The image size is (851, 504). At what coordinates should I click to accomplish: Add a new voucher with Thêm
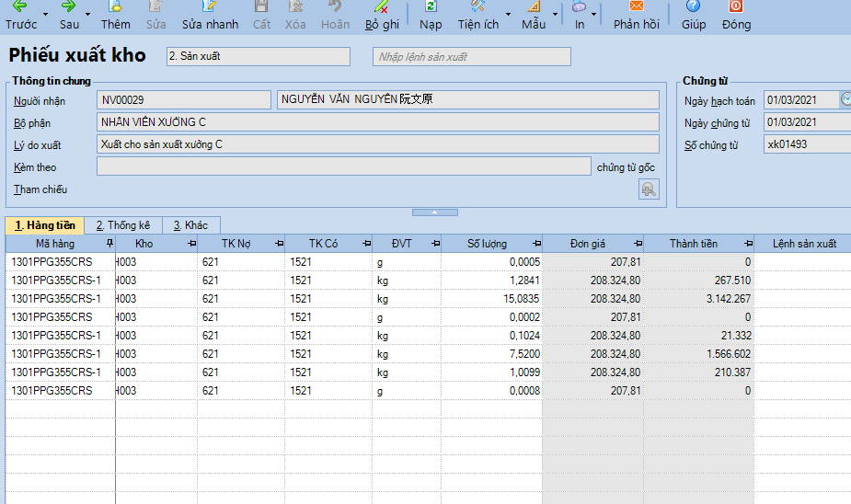click(115, 16)
